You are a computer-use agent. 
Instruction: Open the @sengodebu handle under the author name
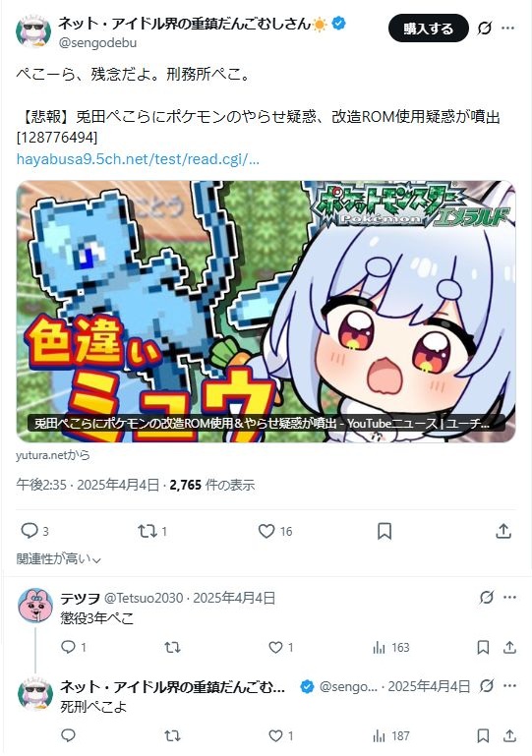coord(98,43)
